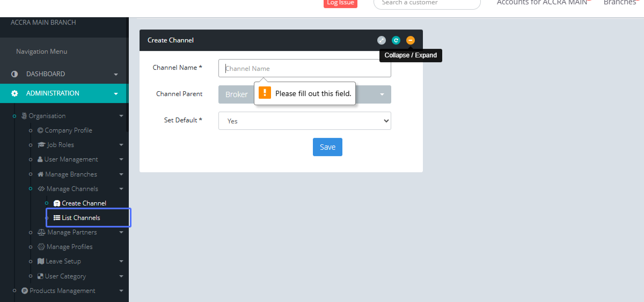644x302 pixels.
Task: Click the User Management person icon
Action: 40,159
